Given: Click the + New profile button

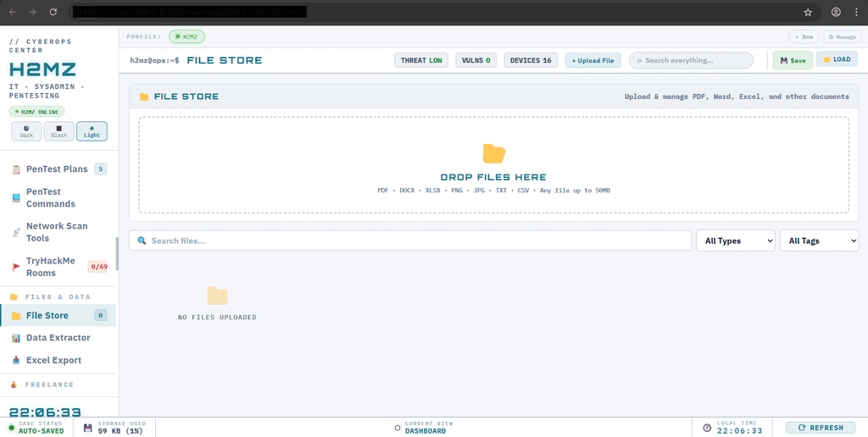Looking at the screenshot, I should [x=804, y=37].
